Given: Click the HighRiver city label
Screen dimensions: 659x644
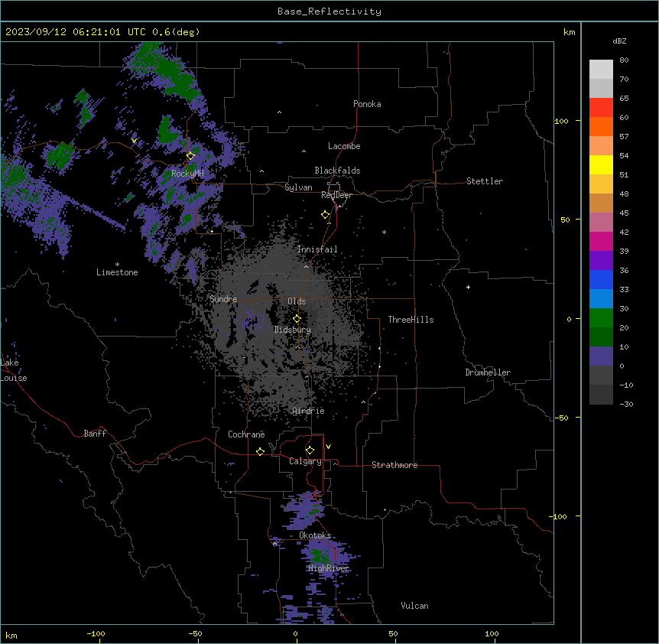Looking at the screenshot, I should (x=329, y=568).
